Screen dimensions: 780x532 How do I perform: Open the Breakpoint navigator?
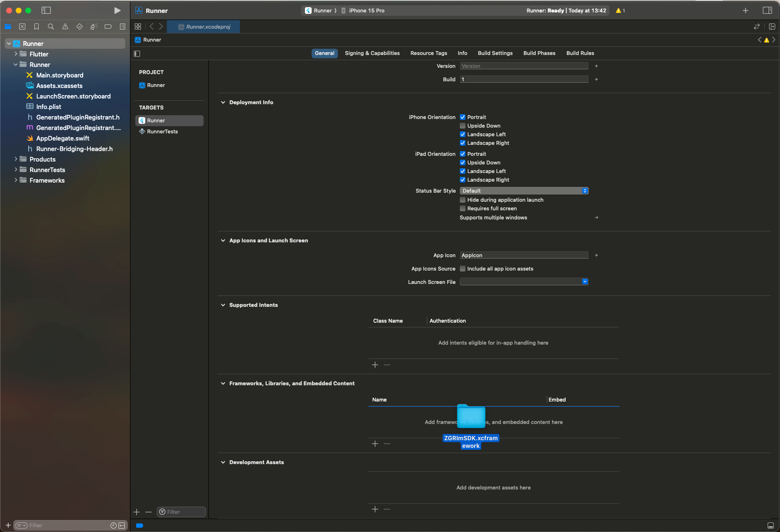pos(108,27)
